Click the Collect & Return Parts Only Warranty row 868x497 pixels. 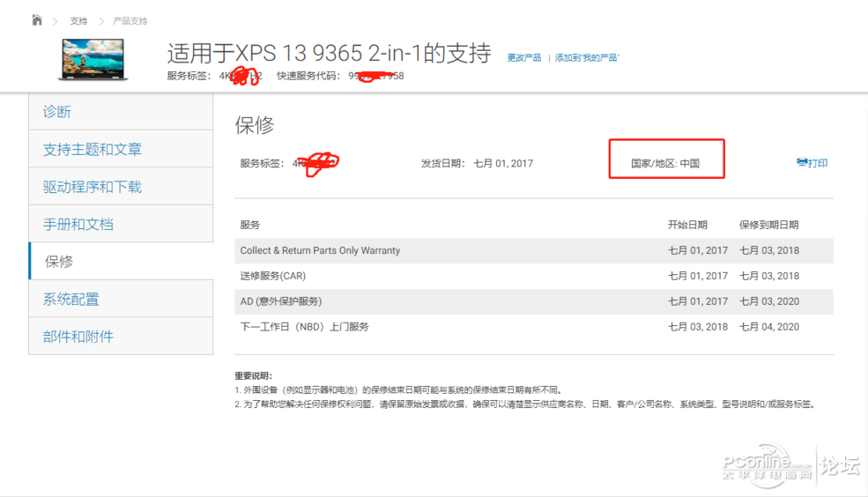tap(534, 251)
